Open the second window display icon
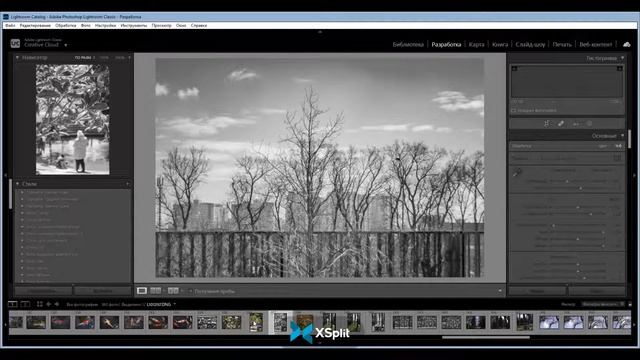 [25, 304]
